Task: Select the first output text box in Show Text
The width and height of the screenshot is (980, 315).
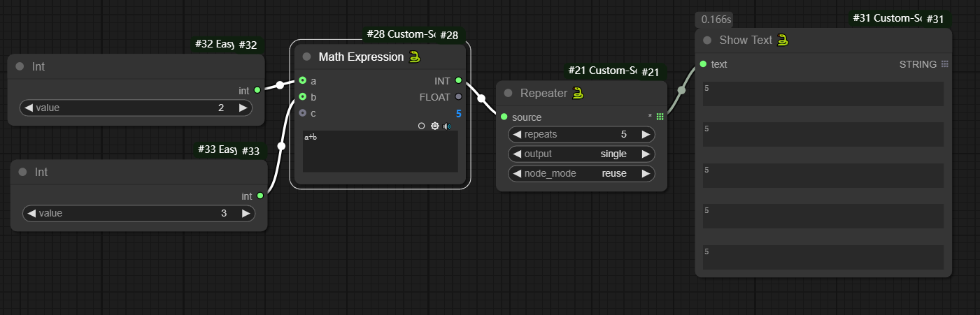Action: click(823, 94)
